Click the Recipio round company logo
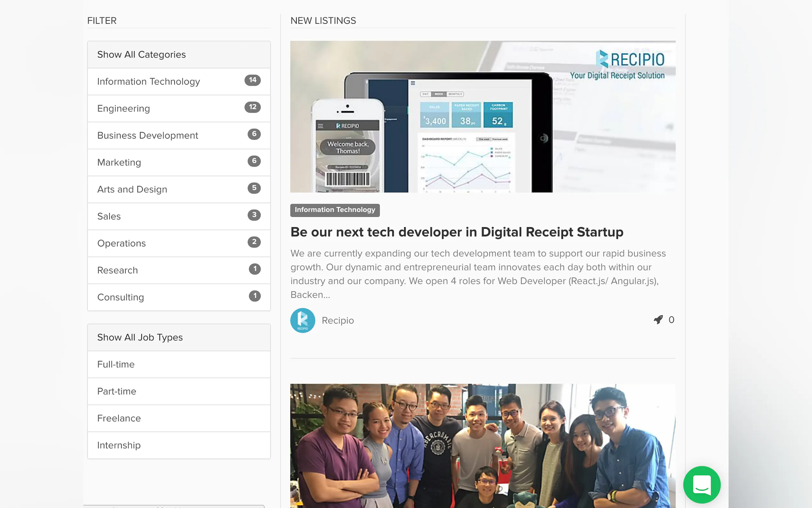 point(302,320)
